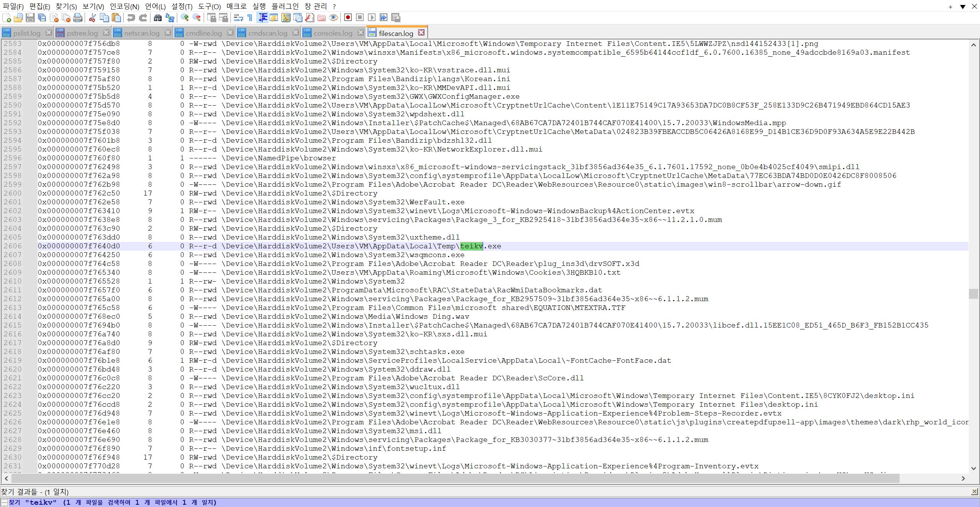Open the Function List panel icon
The height and width of the screenshot is (507, 980).
point(310,18)
